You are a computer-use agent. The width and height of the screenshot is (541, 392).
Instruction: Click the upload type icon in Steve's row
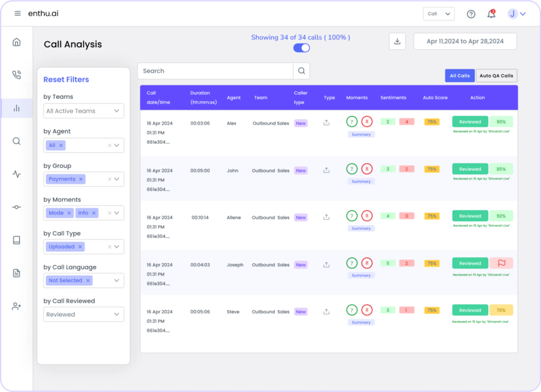[x=326, y=311]
